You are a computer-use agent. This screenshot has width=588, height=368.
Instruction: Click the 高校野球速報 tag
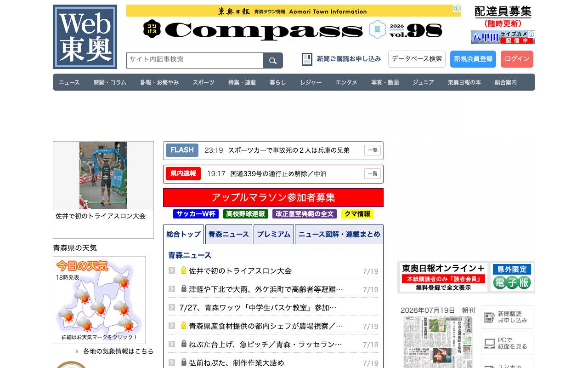point(246,214)
